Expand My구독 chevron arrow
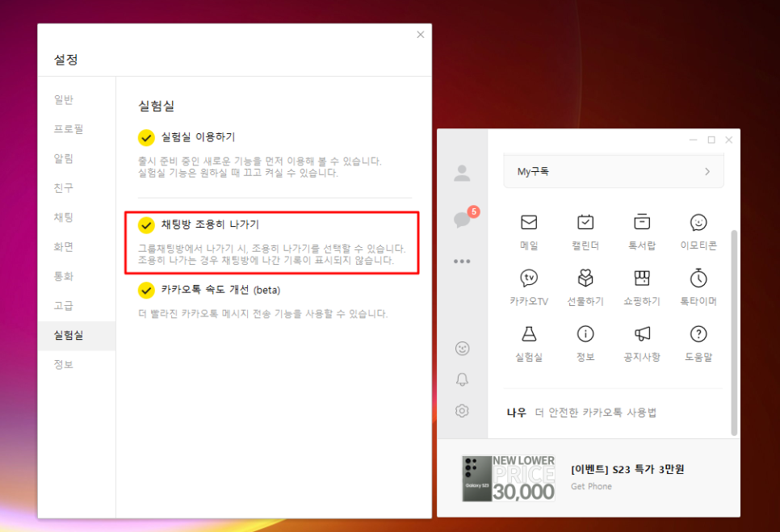Screen dimensions: 780x532 [x=707, y=171]
